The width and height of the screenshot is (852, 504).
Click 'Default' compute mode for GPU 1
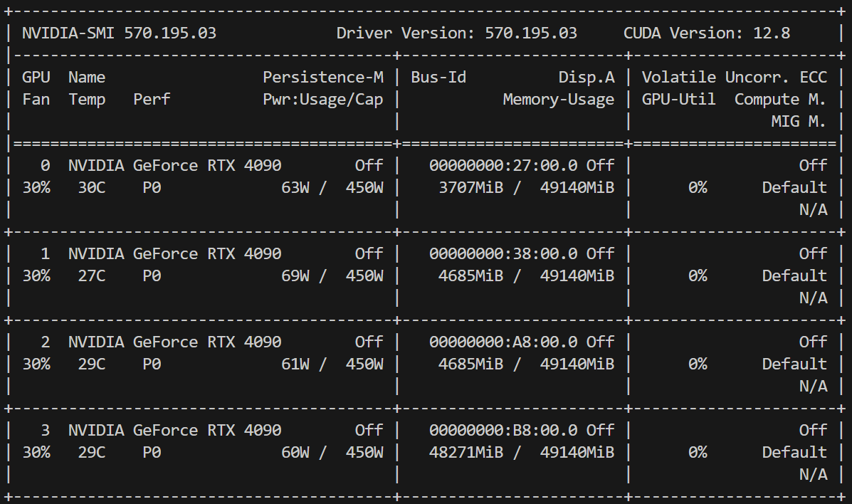click(794, 276)
